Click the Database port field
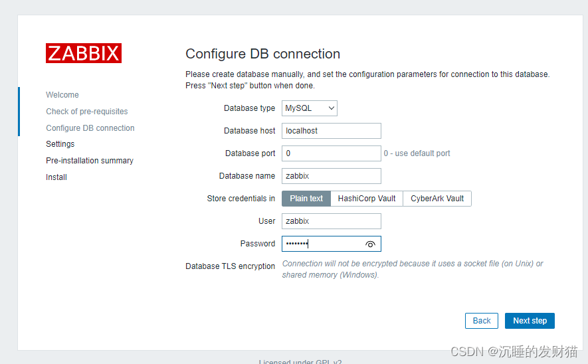This screenshot has height=364, width=588. 332,153
